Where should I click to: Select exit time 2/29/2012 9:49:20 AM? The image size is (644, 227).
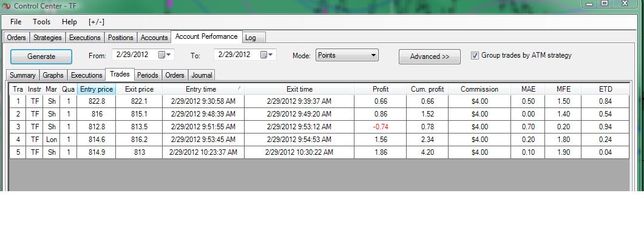pyautogui.click(x=299, y=114)
